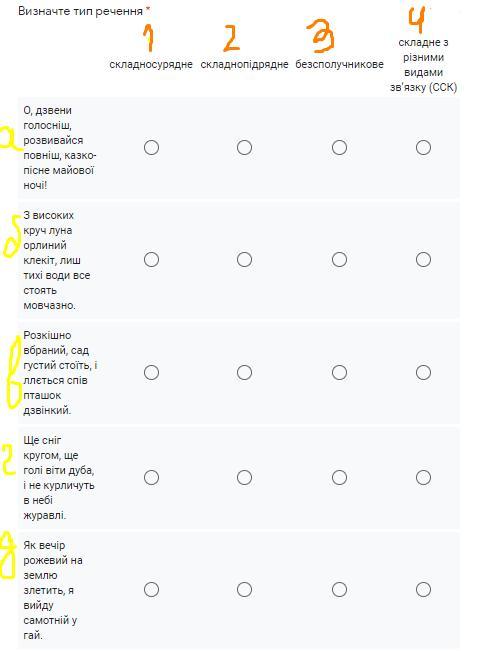Select складносурядне for 'Ще сніг кругом' sentence
This screenshot has width=477, height=651.
tap(151, 477)
